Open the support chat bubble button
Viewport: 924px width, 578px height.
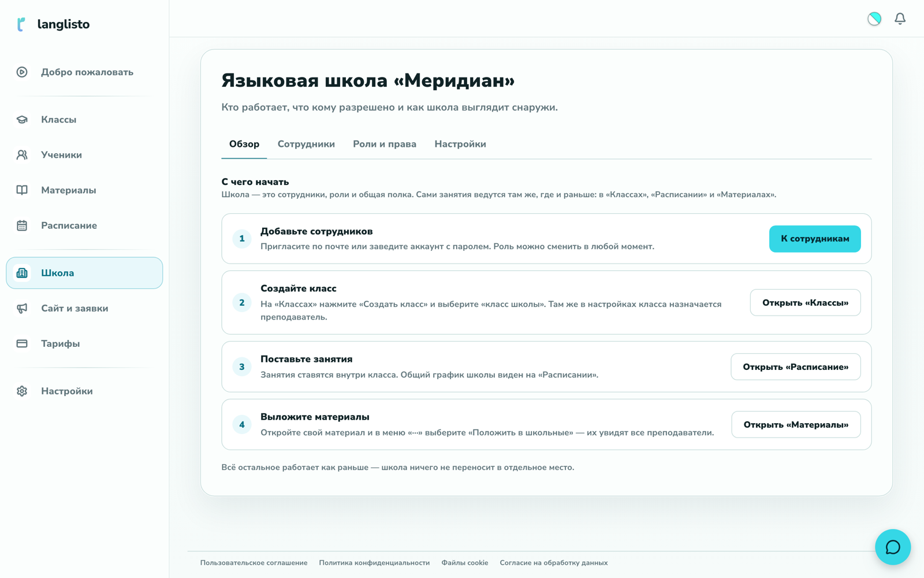click(893, 547)
